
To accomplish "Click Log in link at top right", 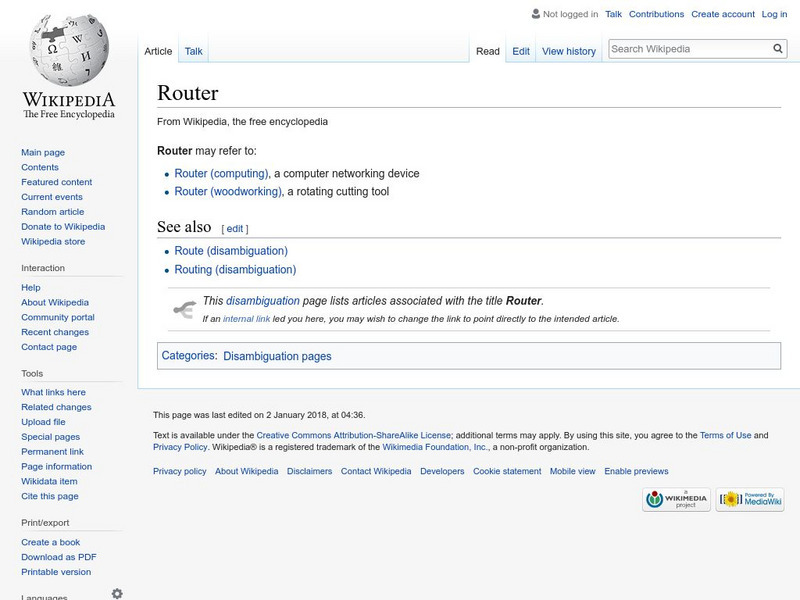I will 774,14.
